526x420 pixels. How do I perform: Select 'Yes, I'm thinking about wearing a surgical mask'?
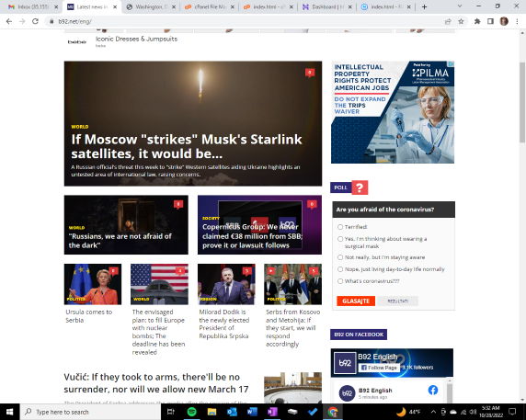coord(340,239)
